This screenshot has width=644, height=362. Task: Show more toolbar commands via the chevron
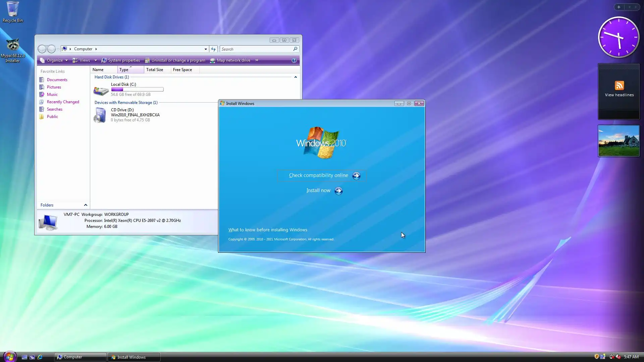tap(257, 60)
